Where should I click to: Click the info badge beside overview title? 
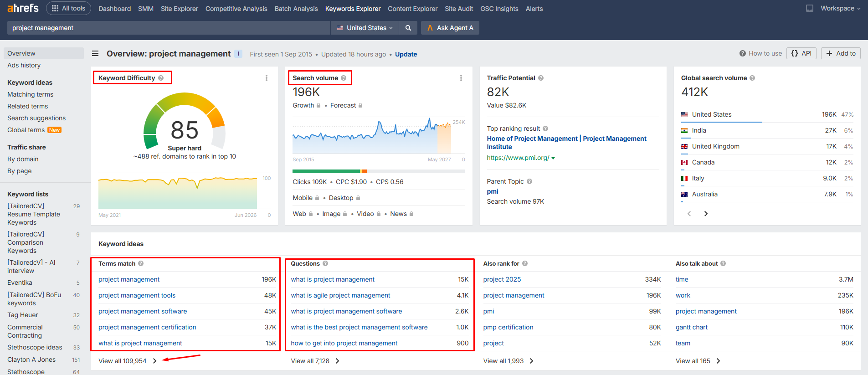point(238,54)
